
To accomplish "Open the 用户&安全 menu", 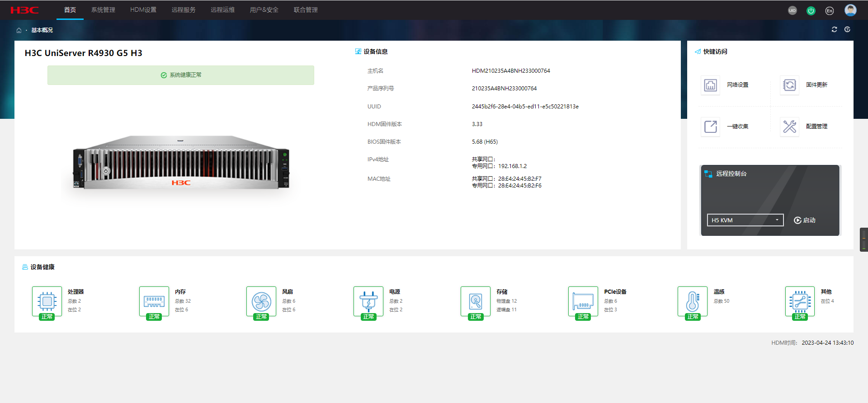I will click(264, 10).
